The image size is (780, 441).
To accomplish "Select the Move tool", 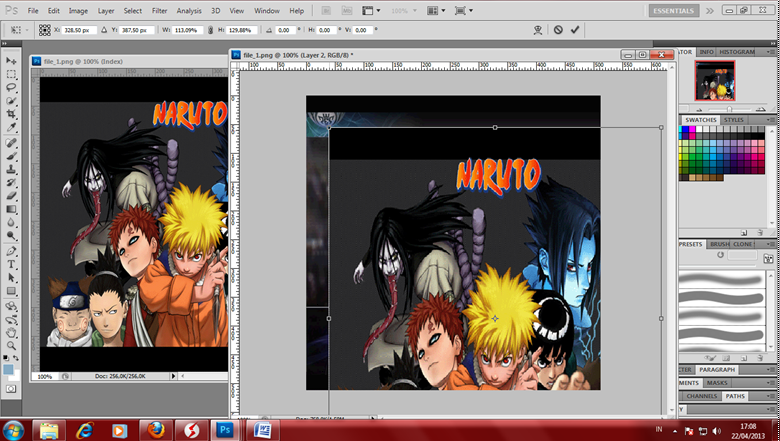I will (x=11, y=61).
